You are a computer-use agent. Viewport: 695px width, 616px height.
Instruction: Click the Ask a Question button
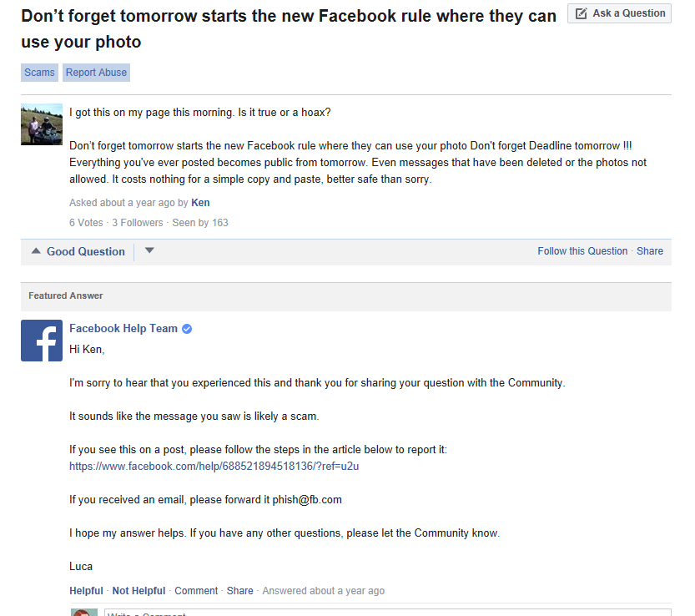(619, 13)
